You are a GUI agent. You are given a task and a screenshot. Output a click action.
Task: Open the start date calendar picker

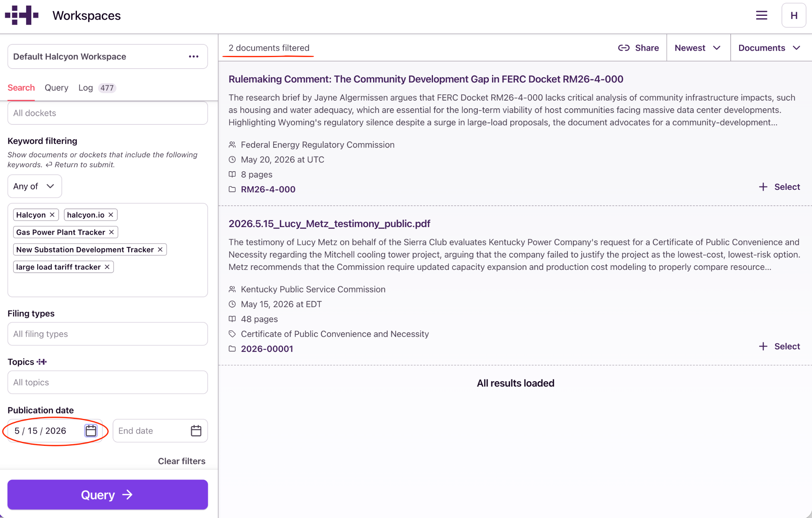click(91, 430)
